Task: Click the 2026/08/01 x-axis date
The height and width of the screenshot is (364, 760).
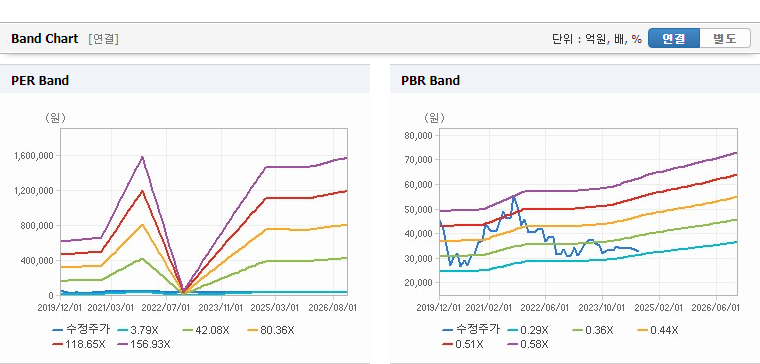Action: click(331, 307)
